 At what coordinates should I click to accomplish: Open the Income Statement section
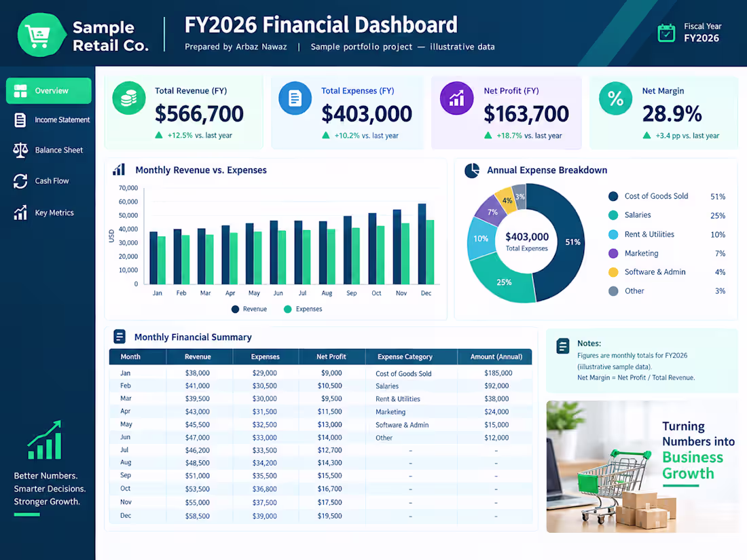point(52,120)
